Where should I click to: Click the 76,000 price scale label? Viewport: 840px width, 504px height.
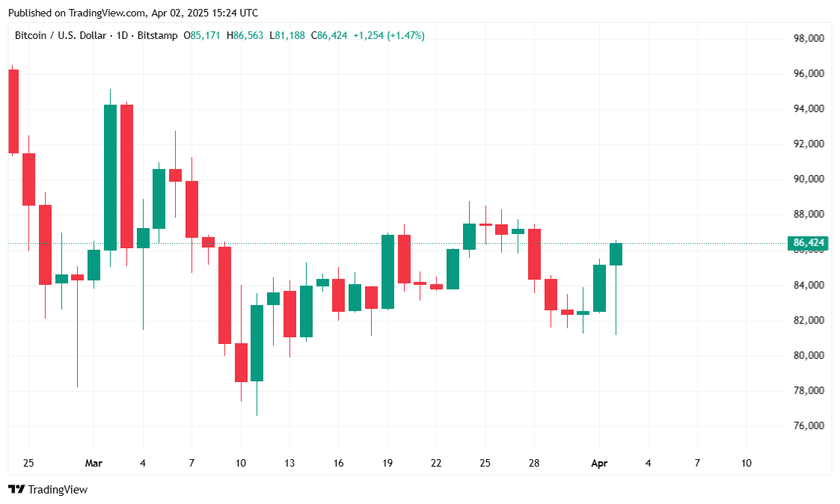(809, 426)
